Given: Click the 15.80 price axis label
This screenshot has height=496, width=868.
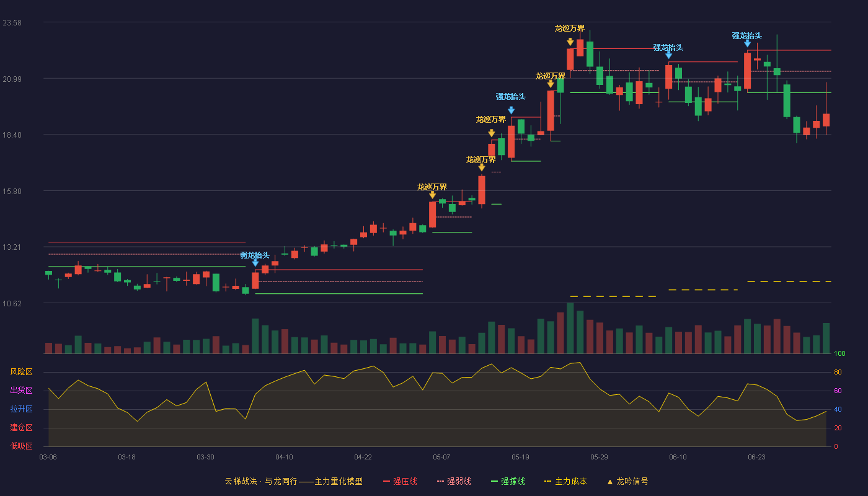Looking at the screenshot, I should pyautogui.click(x=12, y=192).
